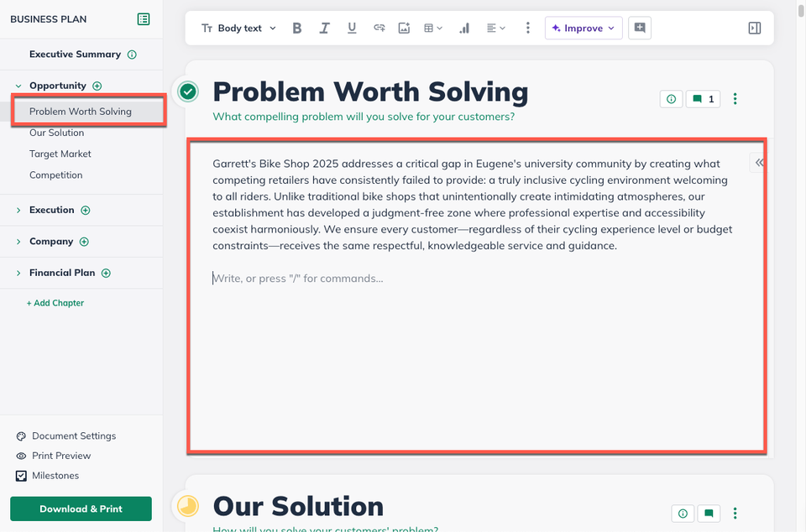Add a section to the Execution chapter
The image size is (806, 532).
click(x=86, y=210)
